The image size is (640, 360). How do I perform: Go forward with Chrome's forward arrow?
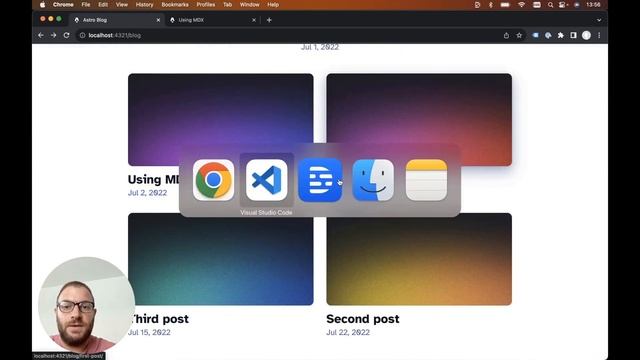53,36
